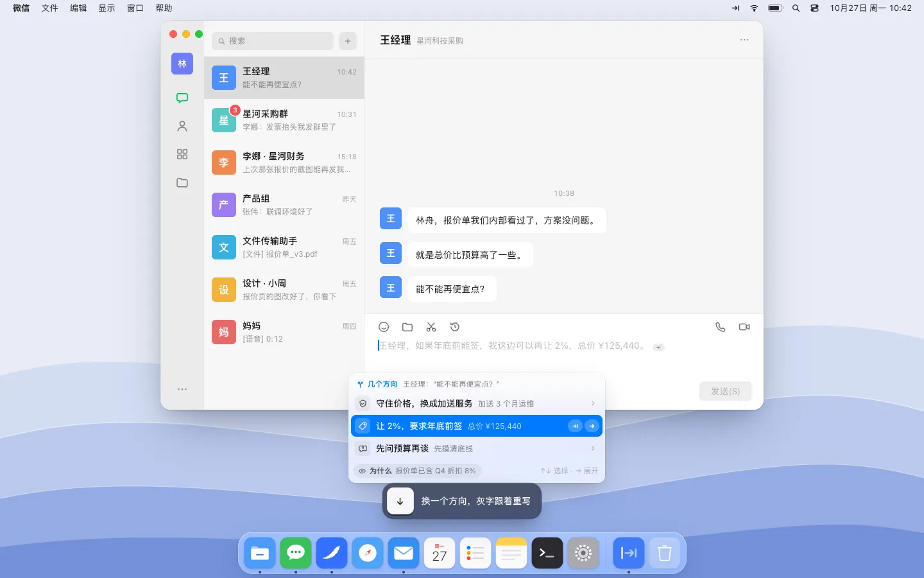The height and width of the screenshot is (578, 924).
Task: Start a video call with 王经理
Action: (744, 327)
